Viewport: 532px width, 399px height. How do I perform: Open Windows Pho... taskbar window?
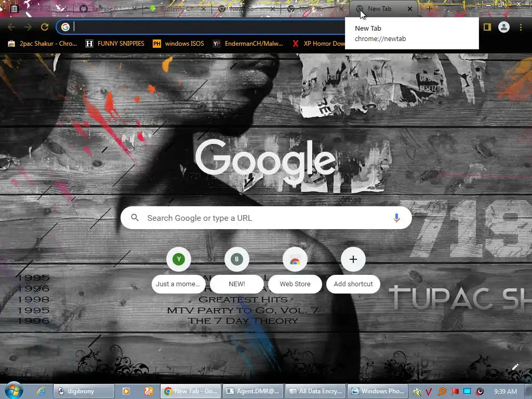378,391
